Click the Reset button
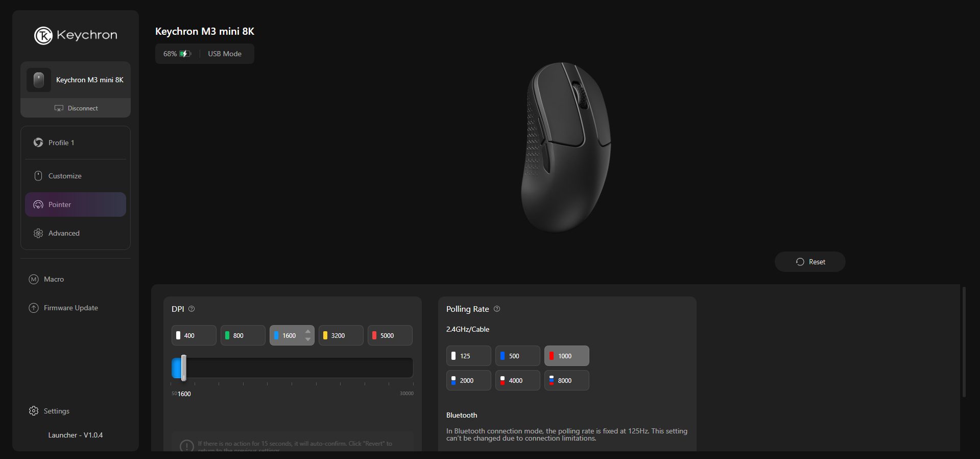The image size is (980, 459). pos(810,262)
